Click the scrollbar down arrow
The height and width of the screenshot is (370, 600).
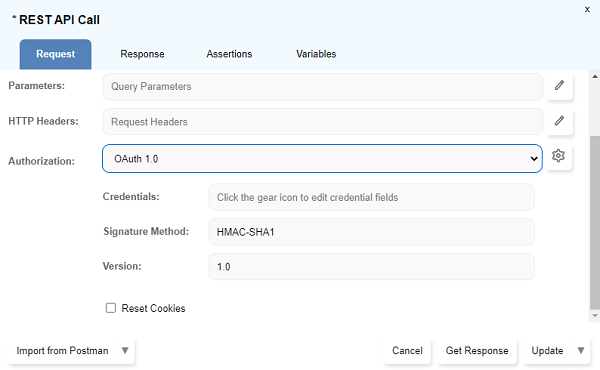coord(595,316)
